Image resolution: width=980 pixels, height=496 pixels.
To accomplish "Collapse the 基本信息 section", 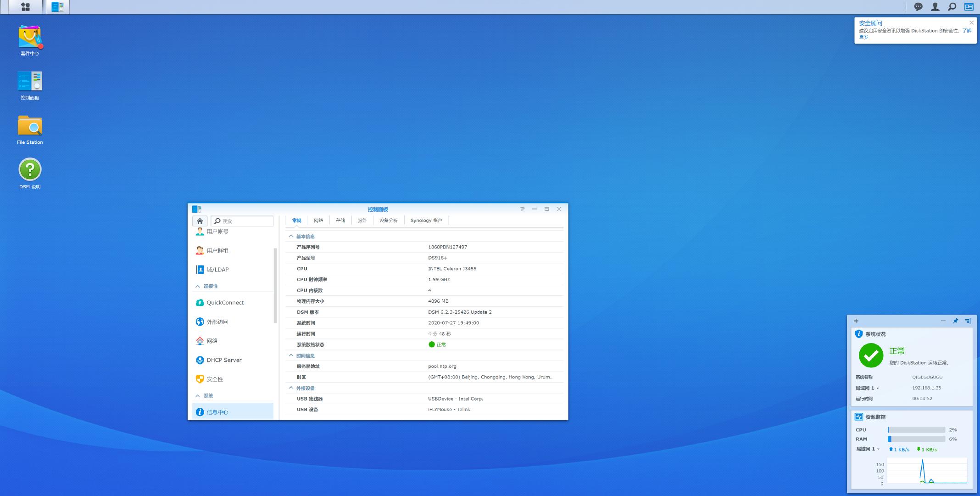I will click(x=291, y=237).
